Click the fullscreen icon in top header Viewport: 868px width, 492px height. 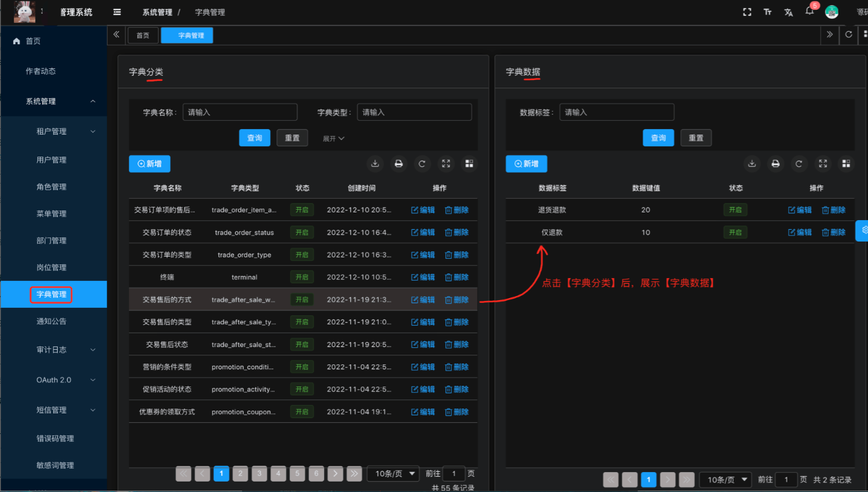(747, 12)
